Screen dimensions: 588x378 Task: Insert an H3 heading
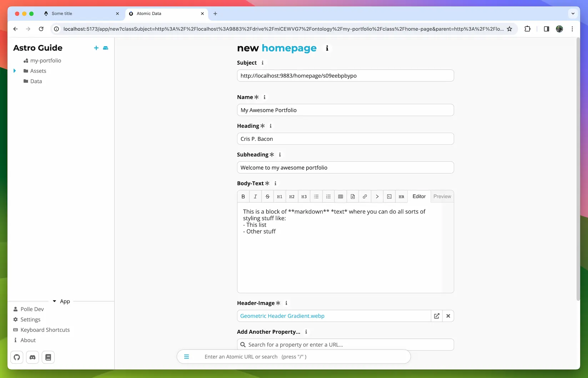[x=304, y=197]
